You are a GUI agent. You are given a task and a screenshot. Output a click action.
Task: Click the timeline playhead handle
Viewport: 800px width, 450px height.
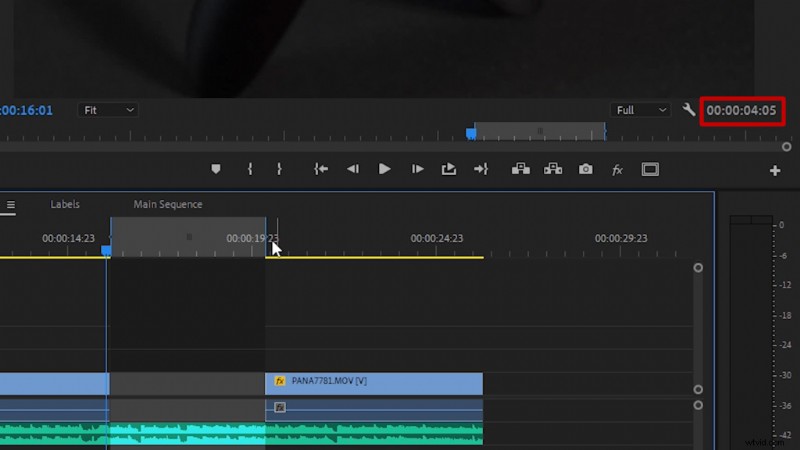tap(106, 251)
